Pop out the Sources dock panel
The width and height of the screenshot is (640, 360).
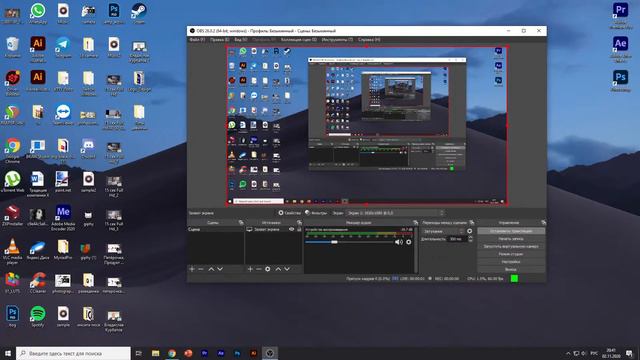299,222
